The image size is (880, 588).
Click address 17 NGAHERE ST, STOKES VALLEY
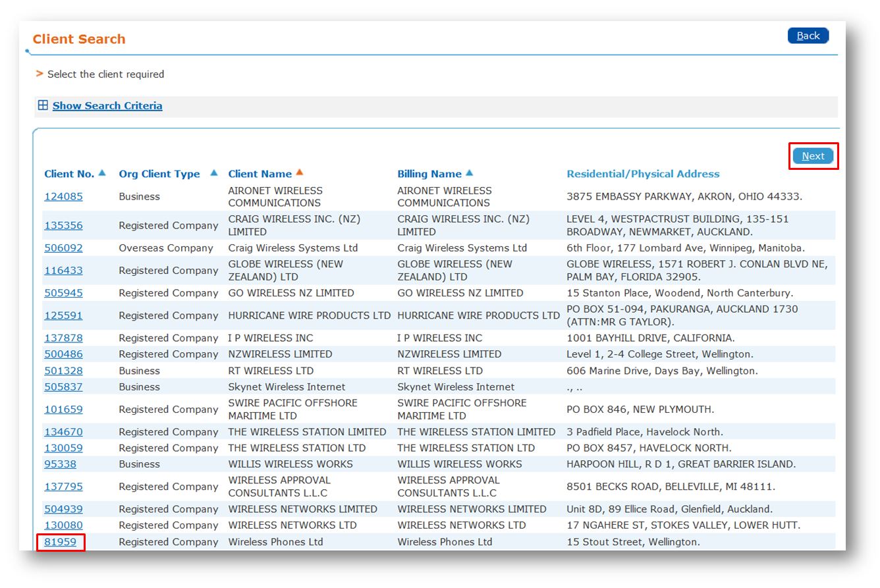684,525
